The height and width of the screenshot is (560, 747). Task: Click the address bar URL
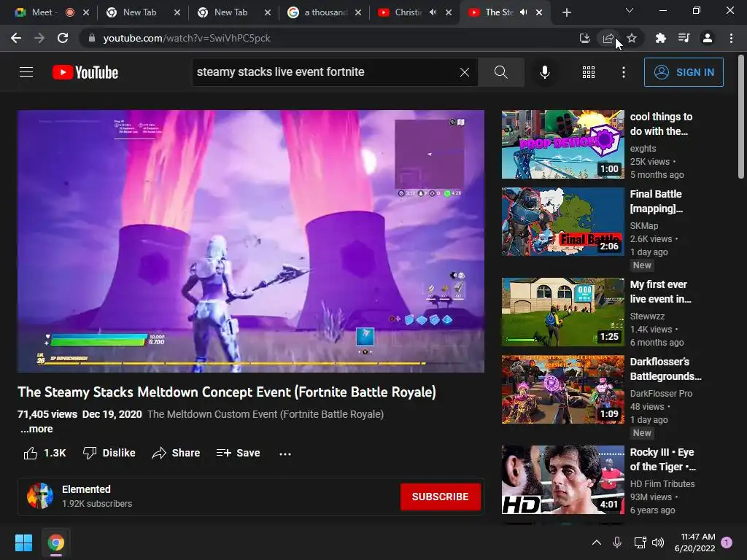pyautogui.click(x=187, y=38)
